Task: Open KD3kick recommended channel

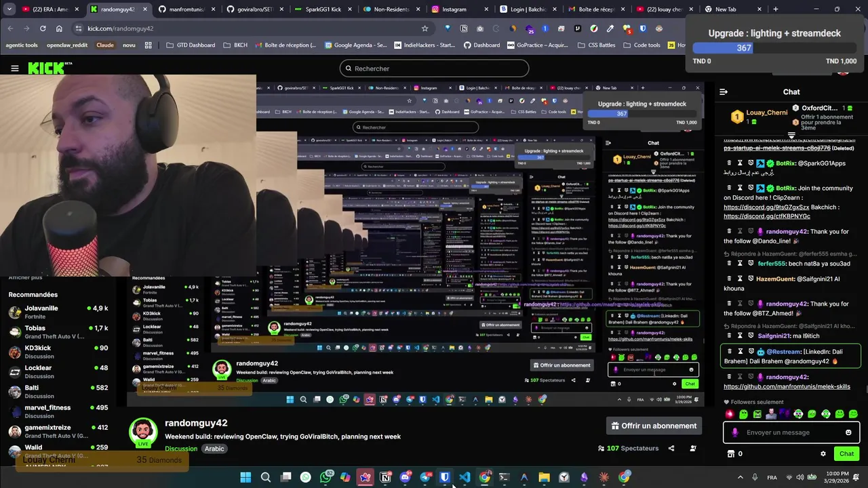Action: click(x=58, y=352)
